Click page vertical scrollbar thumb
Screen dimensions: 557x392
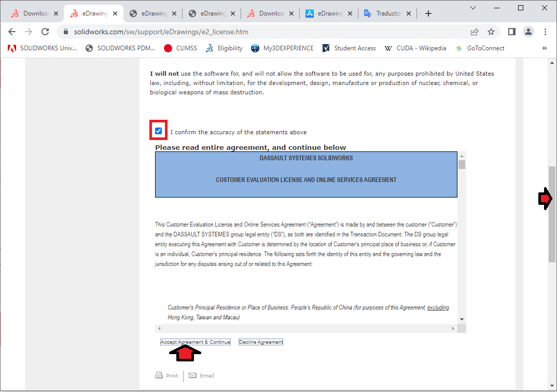tap(552, 215)
